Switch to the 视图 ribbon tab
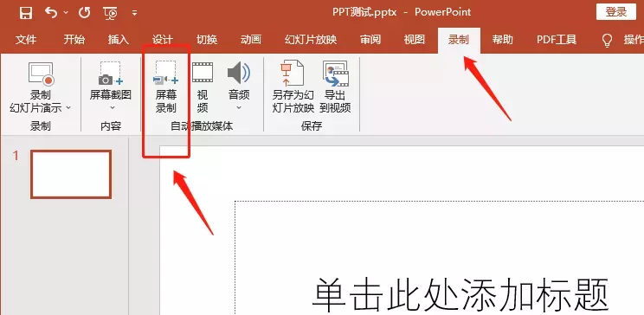 (x=414, y=40)
